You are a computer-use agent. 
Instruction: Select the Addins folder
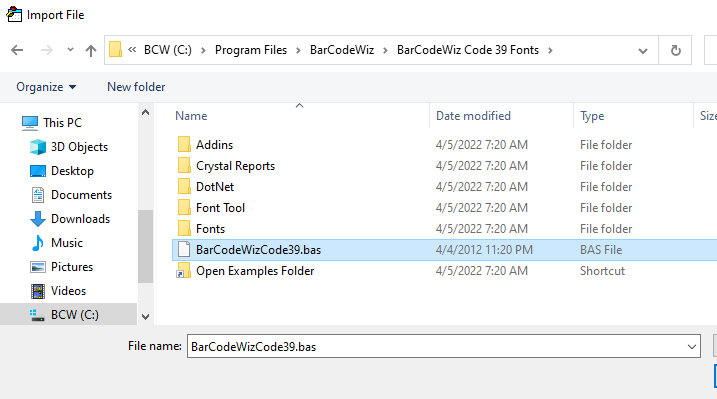(214, 145)
